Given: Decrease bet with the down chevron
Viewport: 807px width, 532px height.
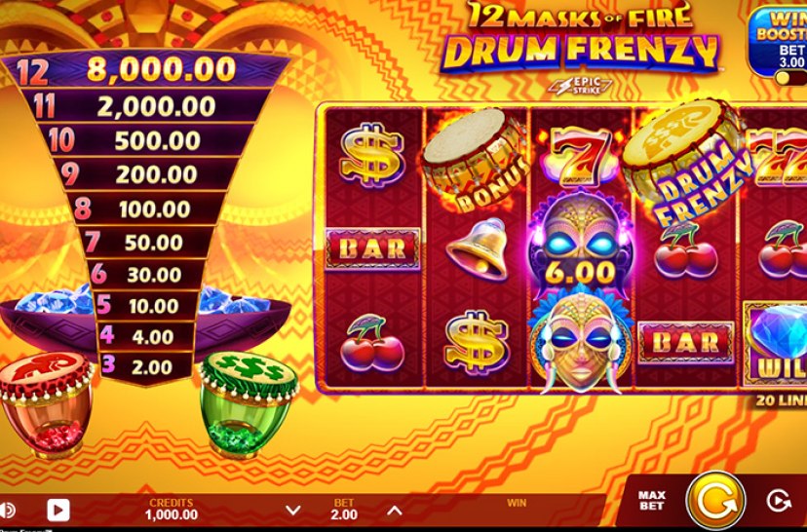Looking at the screenshot, I should pyautogui.click(x=292, y=511).
